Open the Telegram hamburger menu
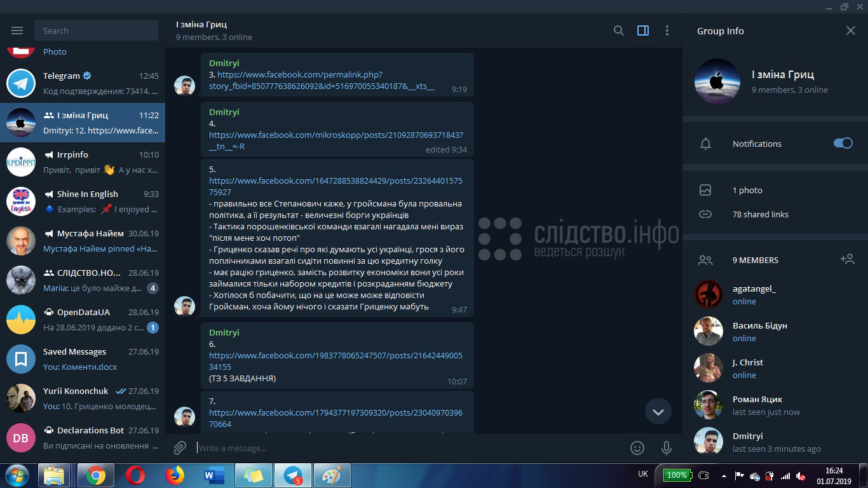 17,30
